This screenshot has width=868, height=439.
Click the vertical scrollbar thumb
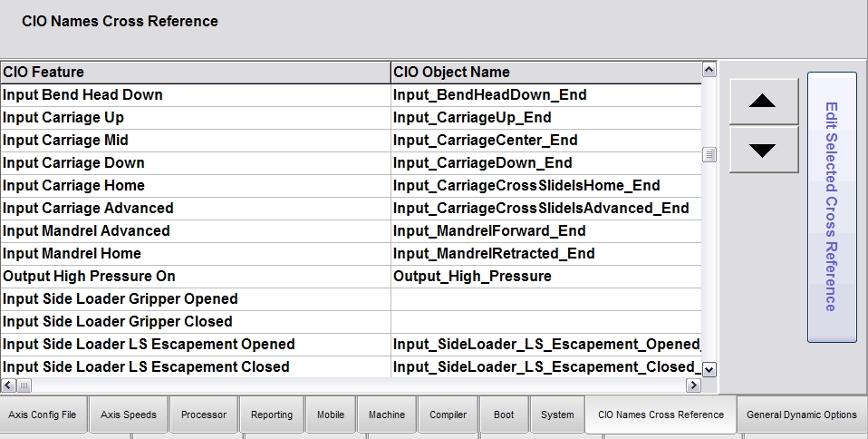point(709,154)
